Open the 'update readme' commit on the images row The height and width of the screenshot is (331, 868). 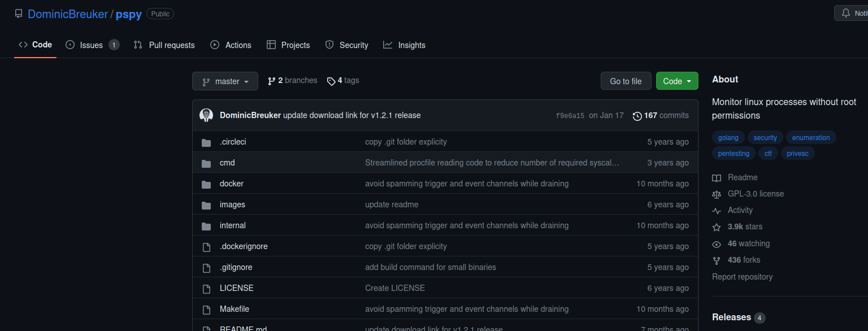pos(392,204)
